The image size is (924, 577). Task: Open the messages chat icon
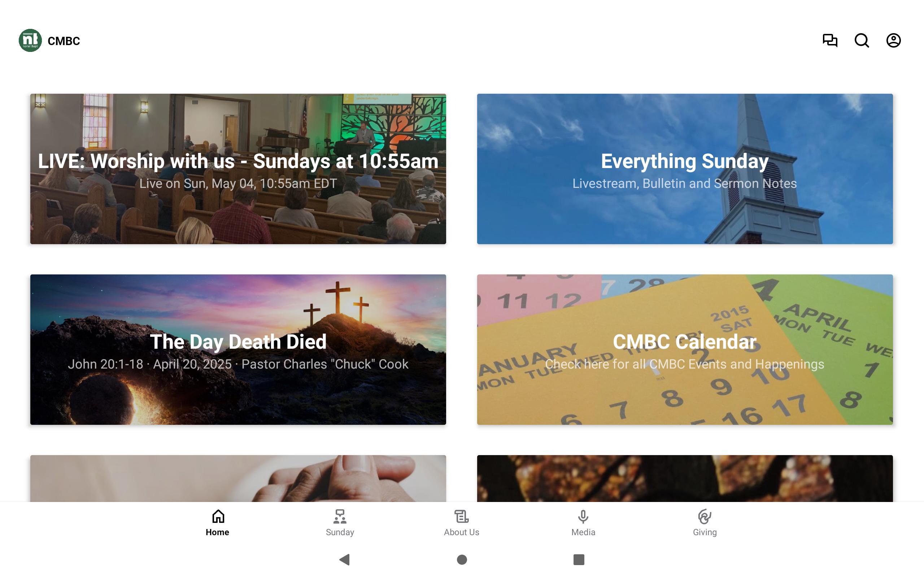pos(830,40)
